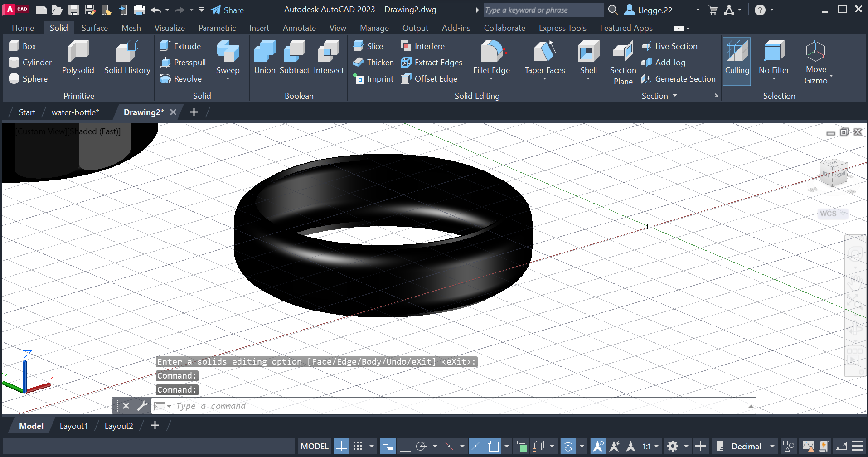The height and width of the screenshot is (457, 868).
Task: Open undo history dropdown arrow
Action: click(167, 10)
